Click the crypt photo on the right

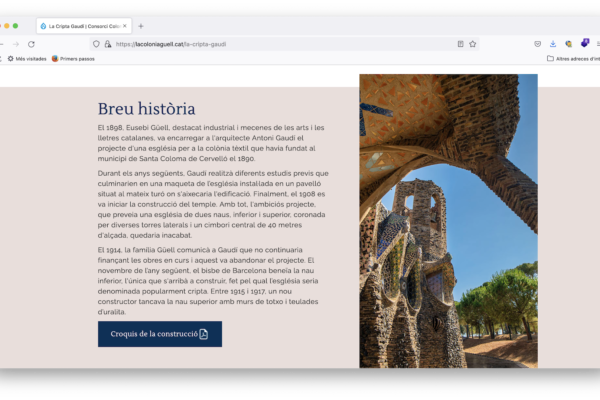pos(448,220)
